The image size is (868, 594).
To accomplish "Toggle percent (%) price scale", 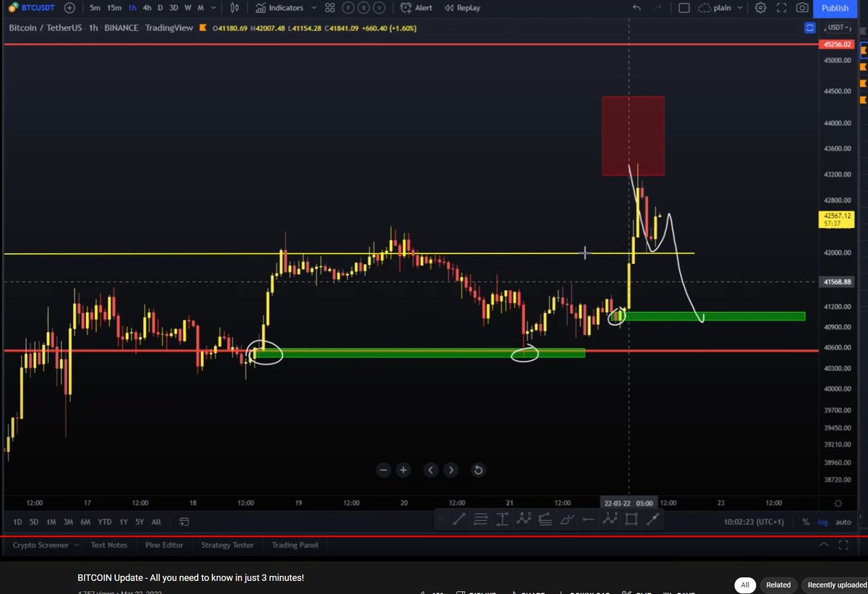I will (x=806, y=522).
